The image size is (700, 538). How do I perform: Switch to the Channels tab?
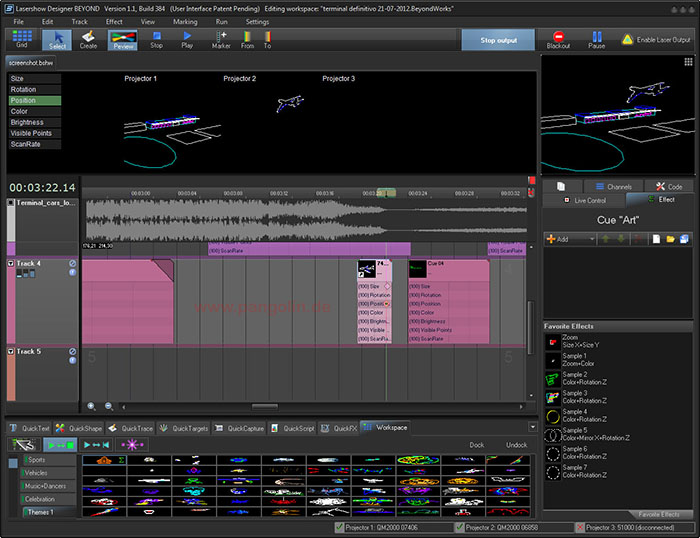[613, 187]
